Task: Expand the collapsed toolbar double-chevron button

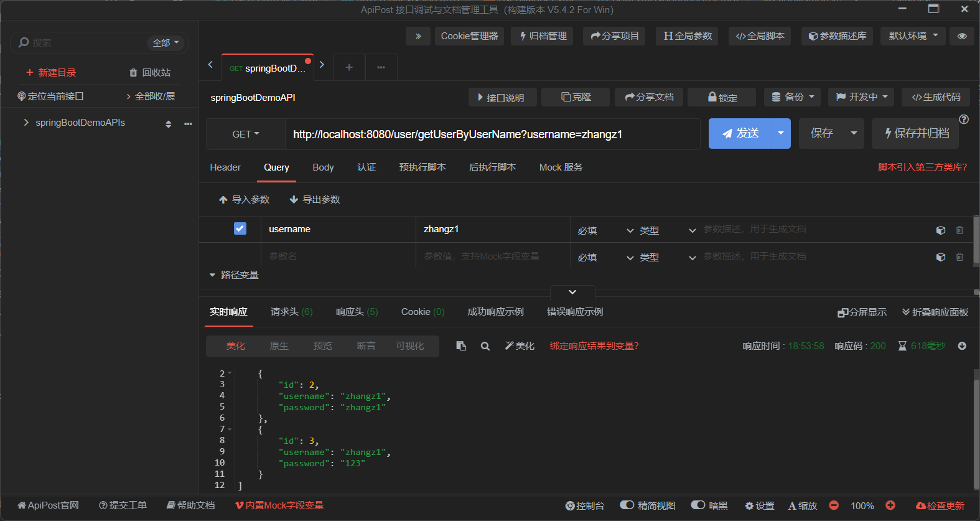Action: [418, 36]
